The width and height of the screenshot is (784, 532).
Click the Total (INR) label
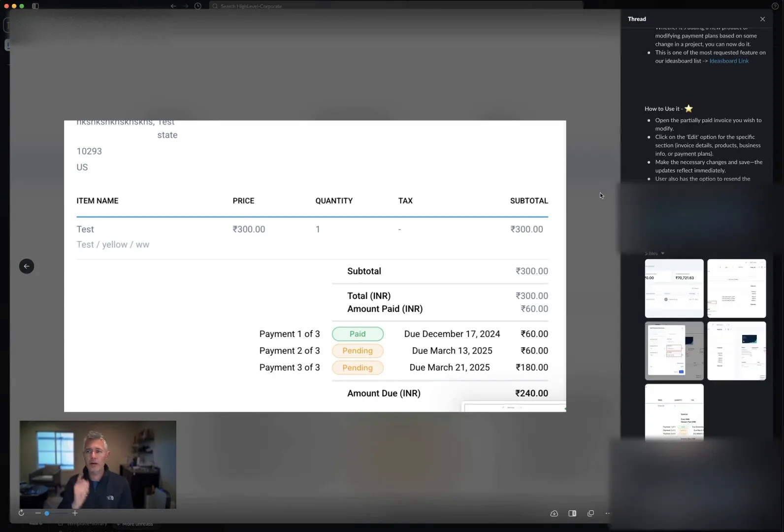tap(369, 296)
